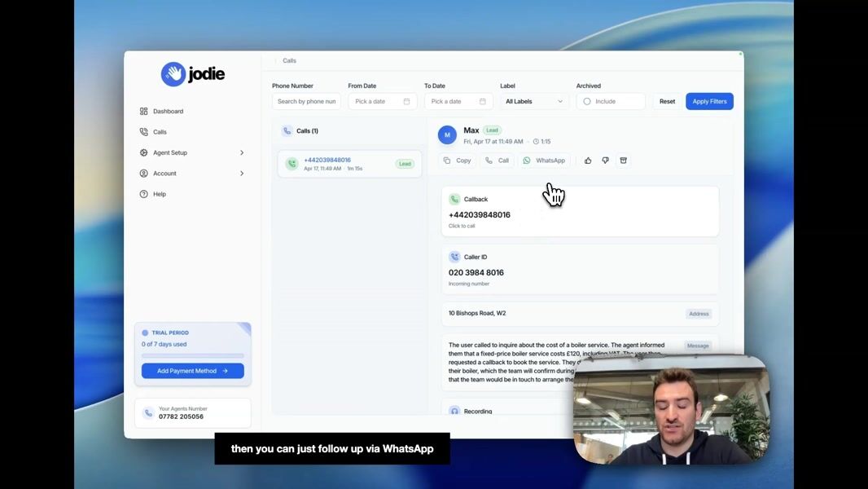The height and width of the screenshot is (489, 868).
Task: Click the jodie logo
Action: 193,74
